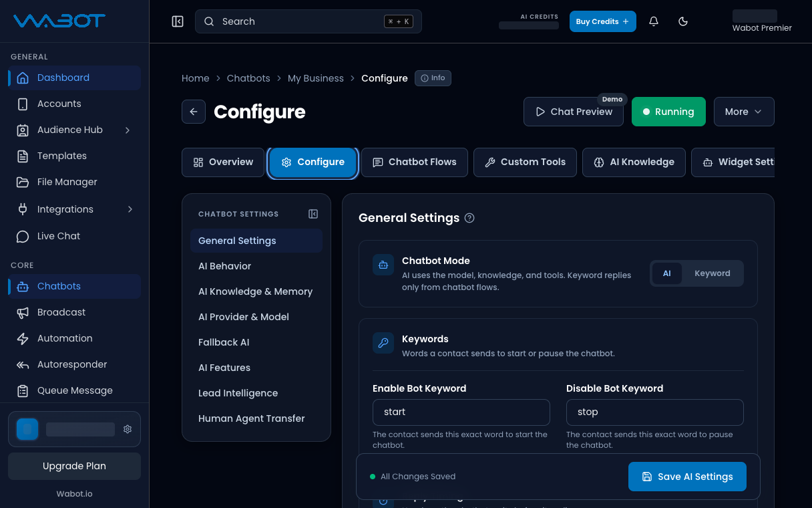This screenshot has width=812, height=508.
Task: Go to Home breadcrumb
Action: point(196,78)
